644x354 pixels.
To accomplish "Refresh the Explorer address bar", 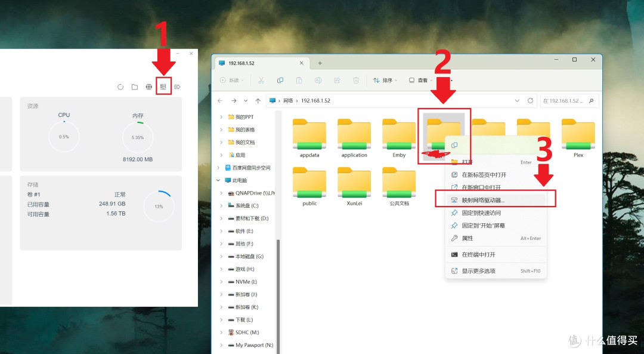I will click(530, 101).
